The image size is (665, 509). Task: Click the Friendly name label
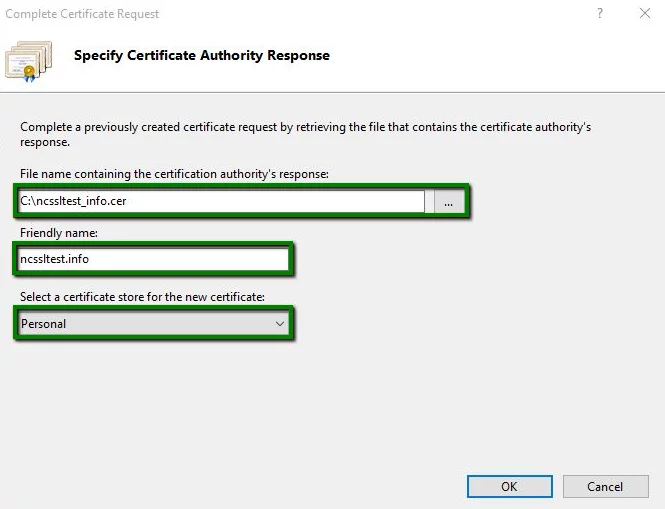(58, 233)
